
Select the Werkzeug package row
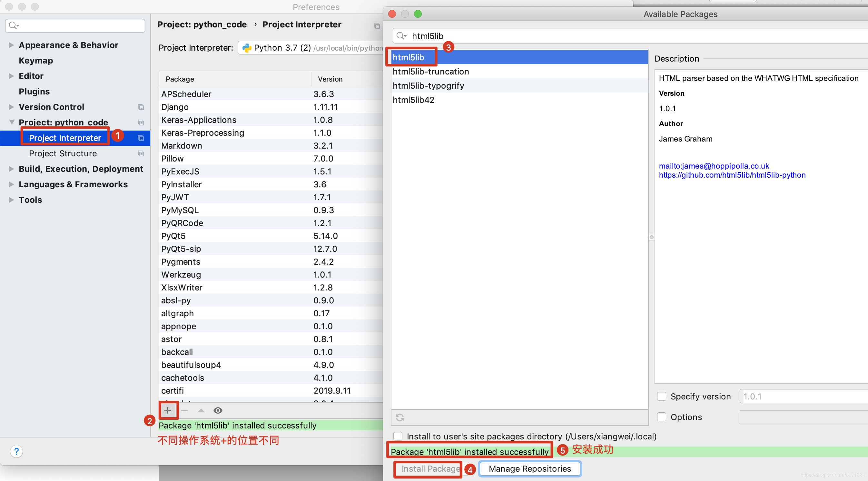[x=271, y=275]
